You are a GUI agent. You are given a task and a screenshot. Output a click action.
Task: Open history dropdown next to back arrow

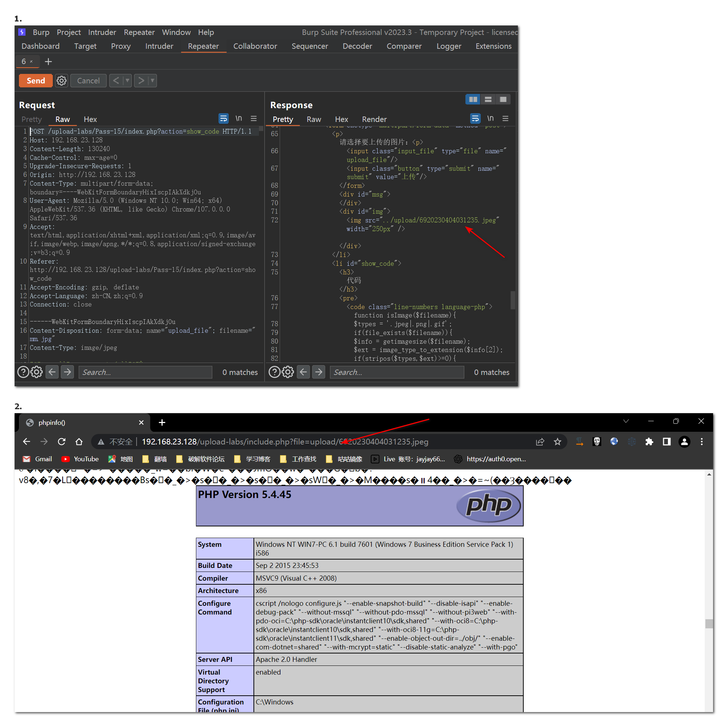pyautogui.click(x=127, y=80)
